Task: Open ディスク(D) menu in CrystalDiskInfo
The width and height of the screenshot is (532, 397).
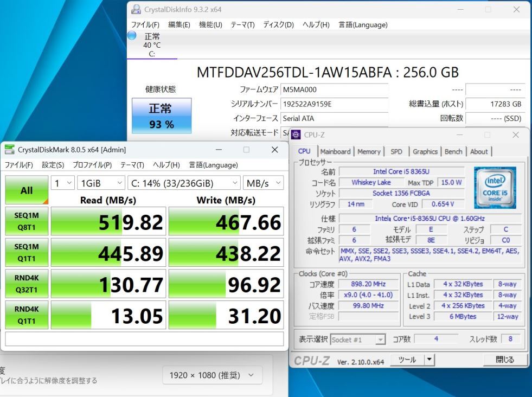Action: tap(279, 25)
